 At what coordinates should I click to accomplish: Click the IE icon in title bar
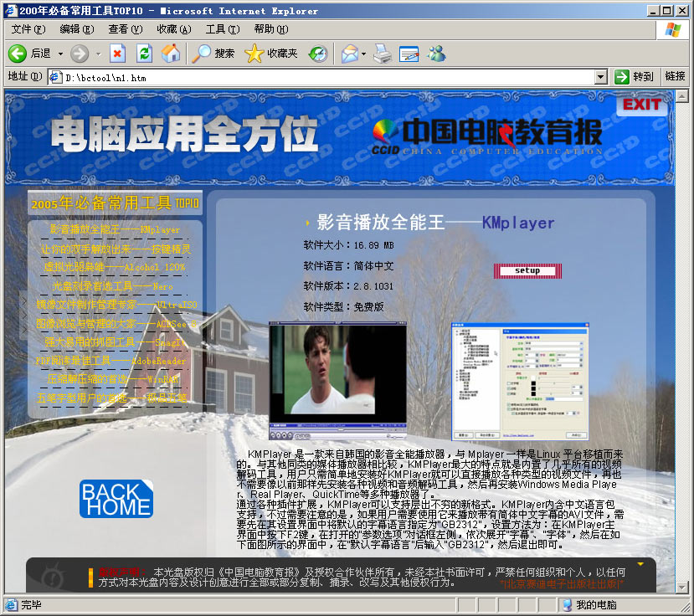[11, 11]
